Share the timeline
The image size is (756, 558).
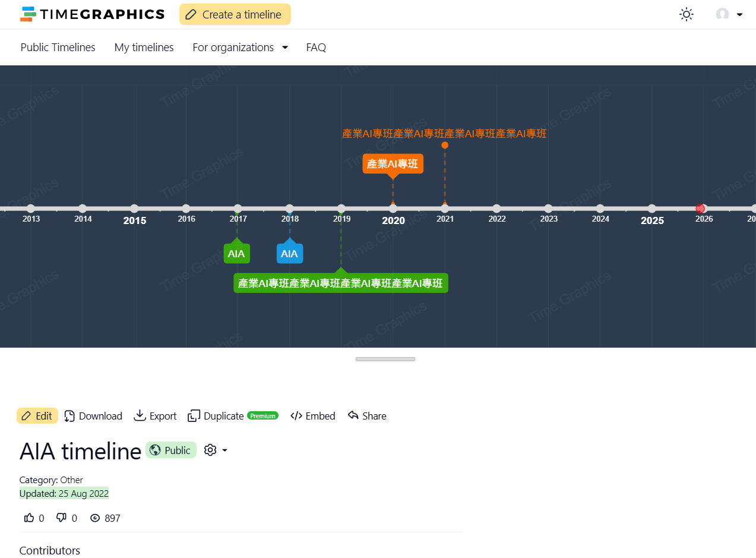tap(367, 416)
